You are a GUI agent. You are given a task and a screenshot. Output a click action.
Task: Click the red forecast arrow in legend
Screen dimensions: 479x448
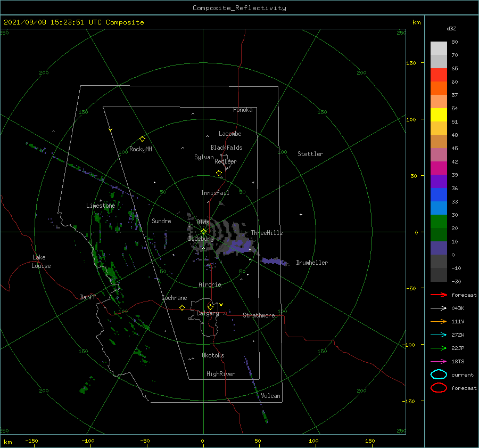point(439,295)
